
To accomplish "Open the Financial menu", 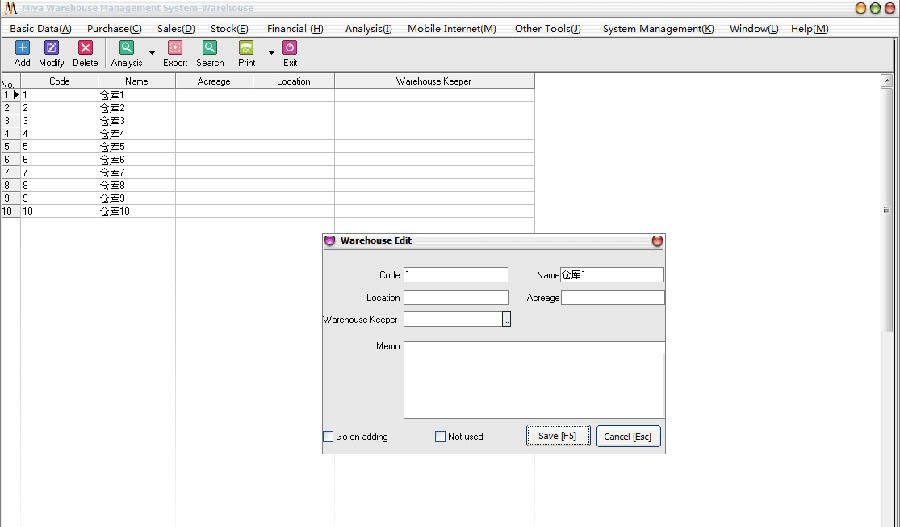I will 294,29.
